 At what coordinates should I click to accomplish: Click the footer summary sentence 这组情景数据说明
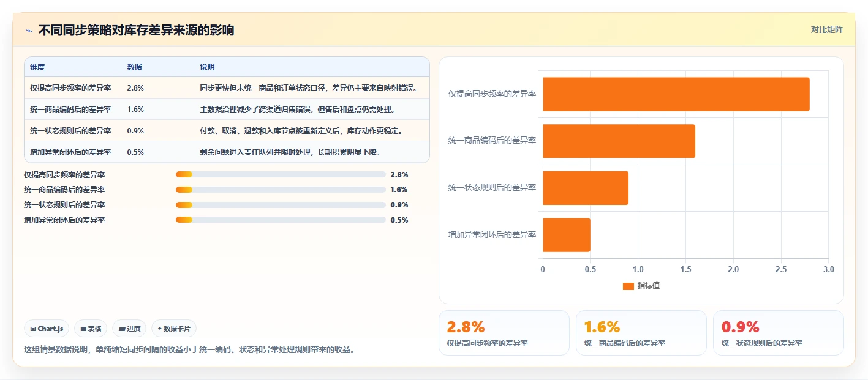pos(189,350)
